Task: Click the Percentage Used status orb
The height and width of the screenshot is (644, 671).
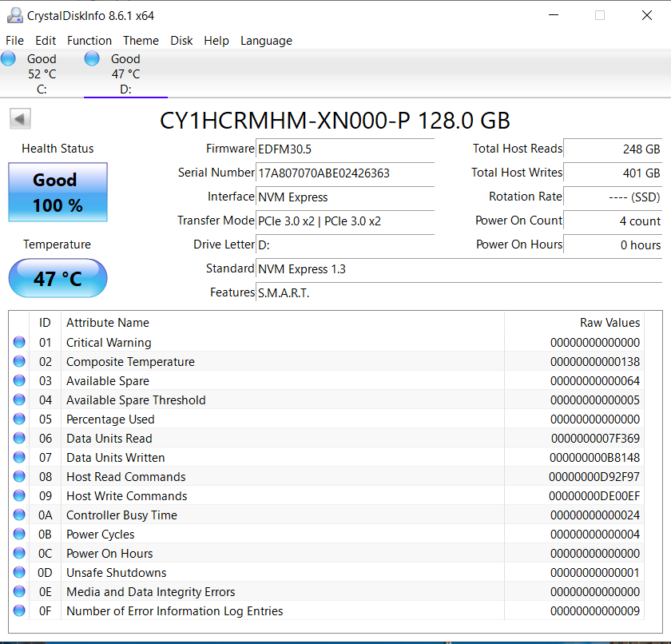Action: click(x=19, y=419)
